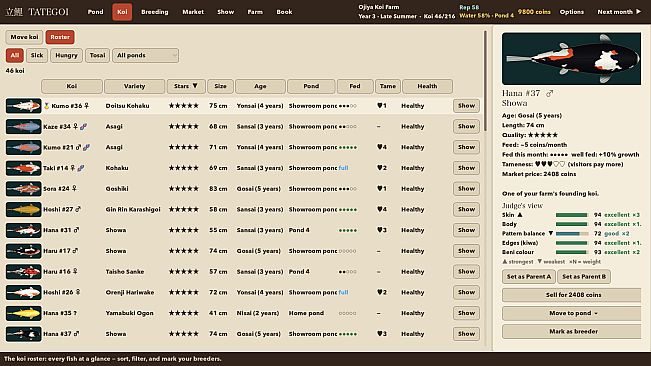Viewport: 651px width, 366px height.
Task: Click the Tategoi logo
Action: point(37,12)
